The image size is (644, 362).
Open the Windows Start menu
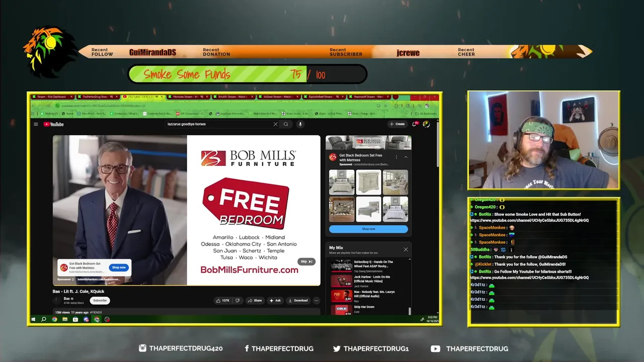(34, 319)
